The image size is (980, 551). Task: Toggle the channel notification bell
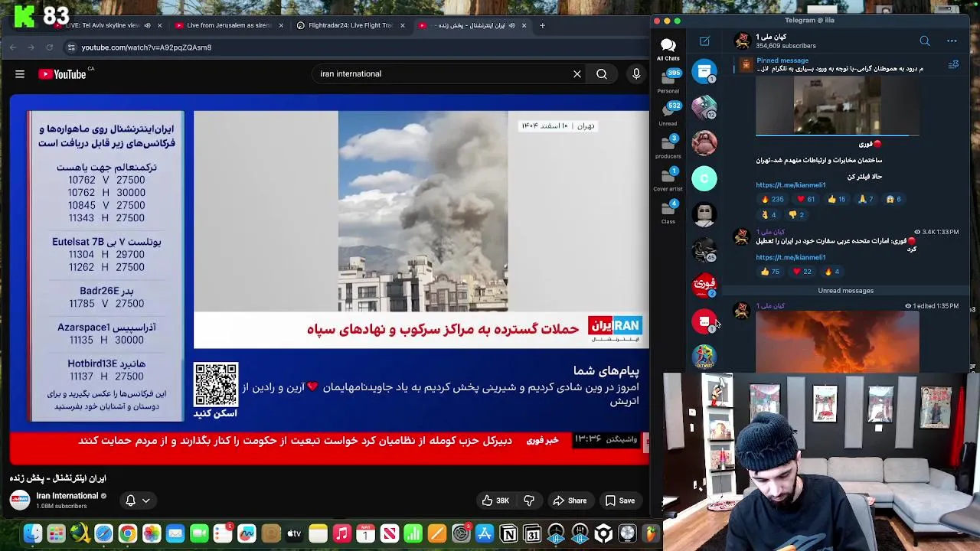point(130,500)
